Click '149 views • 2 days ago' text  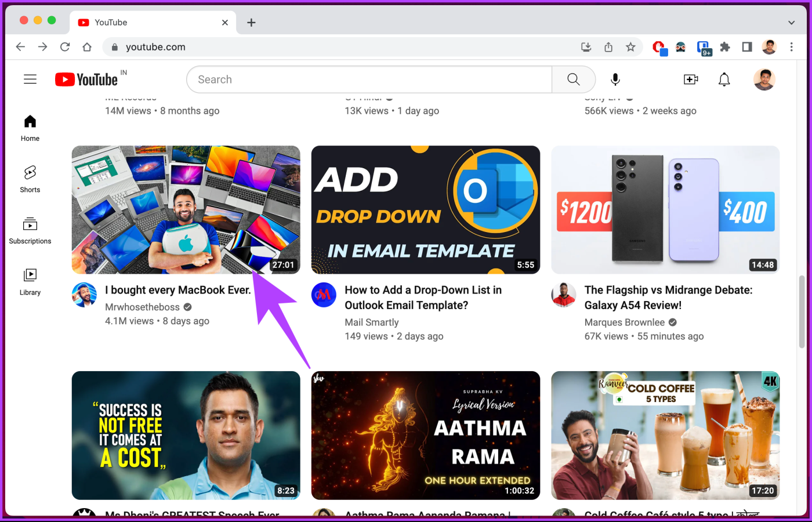click(394, 336)
